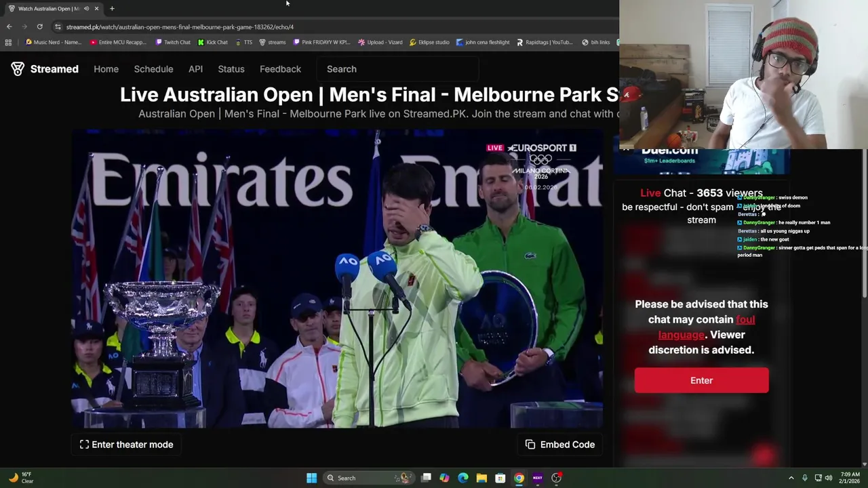
Task: Open the Kick Chat bookmark
Action: click(213, 42)
